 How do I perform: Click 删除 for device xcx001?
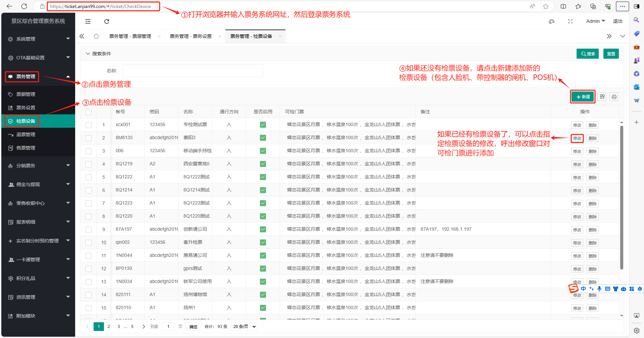[593, 125]
